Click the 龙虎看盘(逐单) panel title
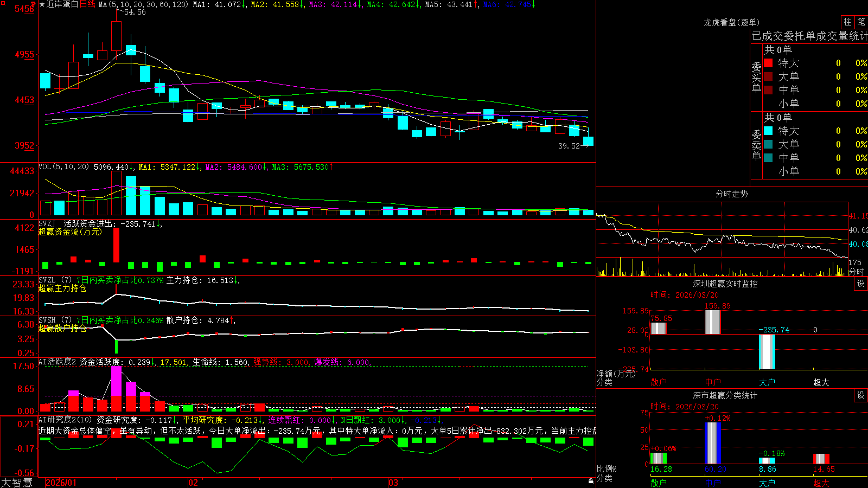This screenshot has height=488, width=868. click(731, 22)
